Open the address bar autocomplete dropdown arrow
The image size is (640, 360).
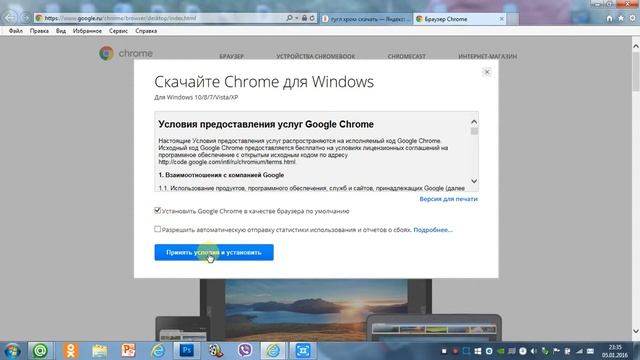coord(297,18)
